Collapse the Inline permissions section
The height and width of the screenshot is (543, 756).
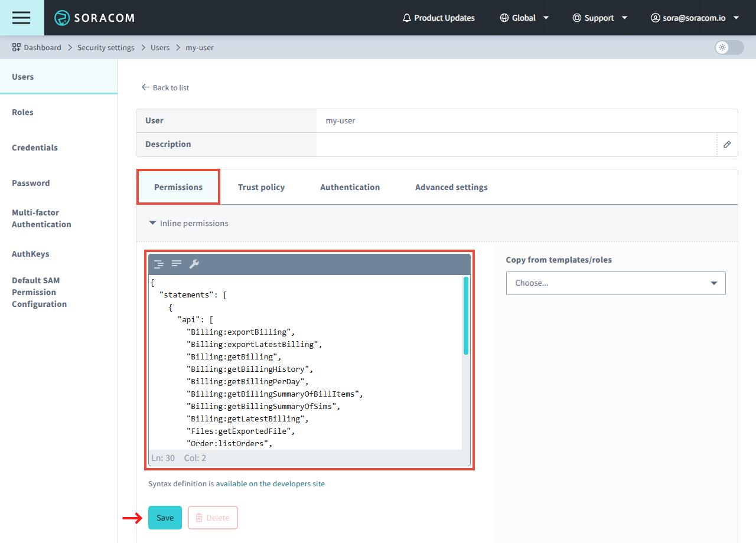(x=188, y=223)
